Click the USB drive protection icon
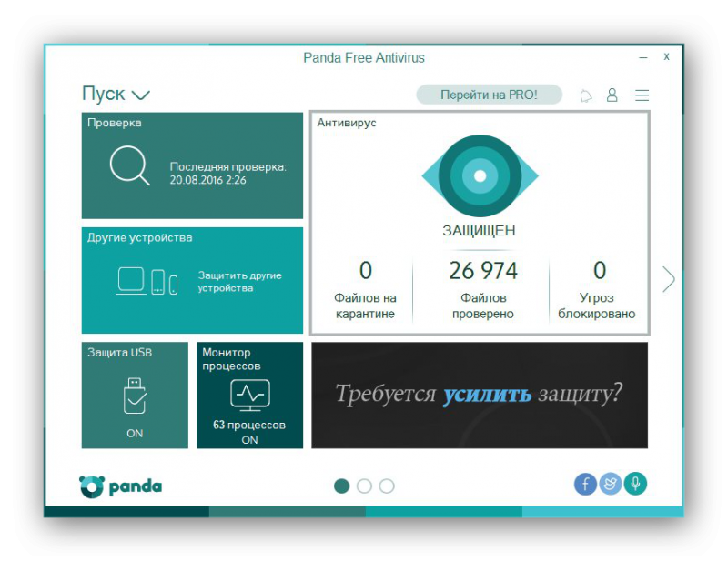Image resolution: width=728 pixels, height=561 pixels. pos(135,396)
